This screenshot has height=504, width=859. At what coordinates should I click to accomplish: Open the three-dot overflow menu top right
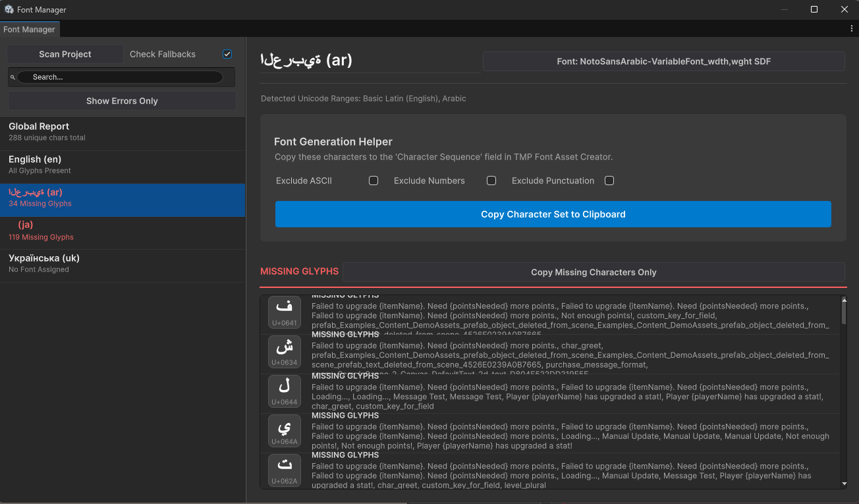(852, 30)
